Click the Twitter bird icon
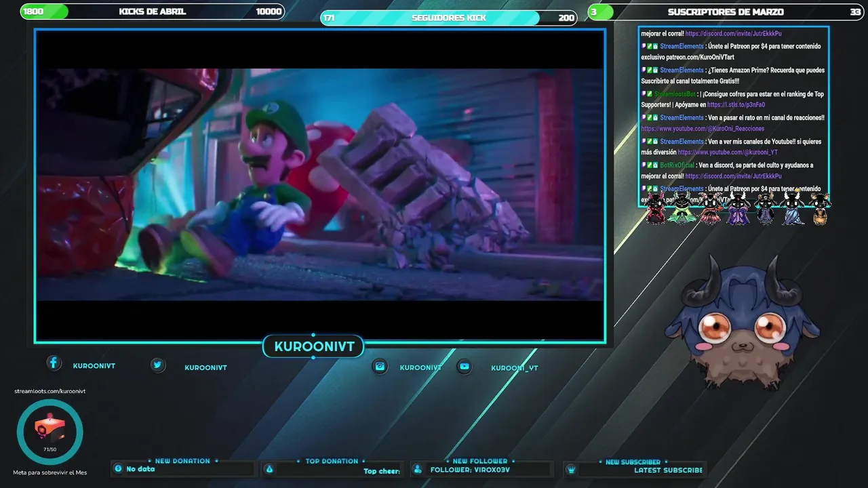 click(157, 365)
